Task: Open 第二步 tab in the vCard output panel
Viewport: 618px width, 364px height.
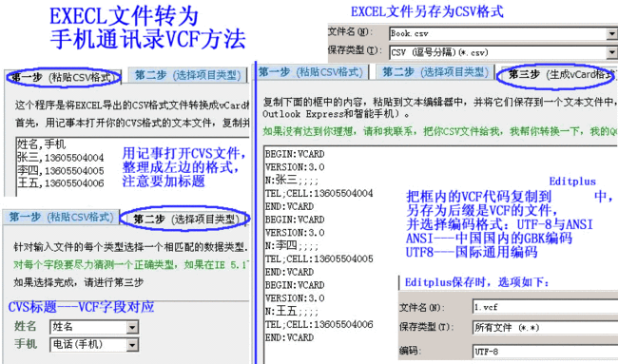Action: pos(435,72)
